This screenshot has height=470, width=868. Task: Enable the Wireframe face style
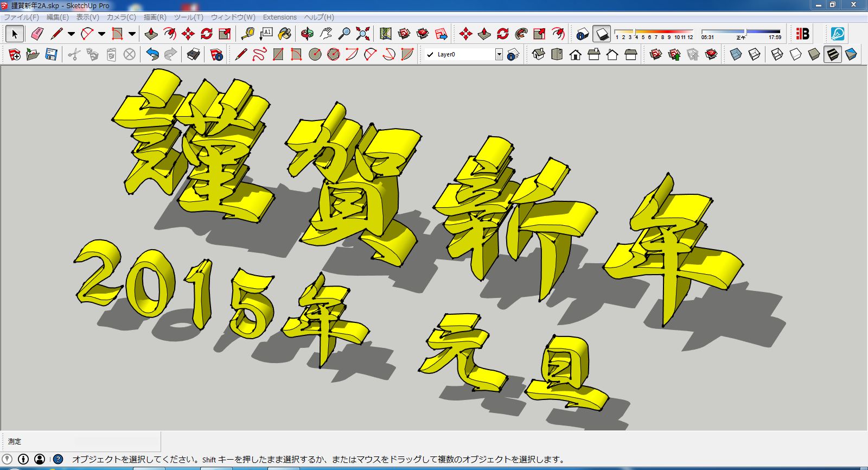pos(777,54)
